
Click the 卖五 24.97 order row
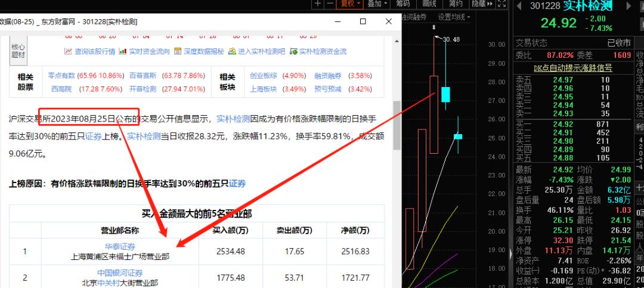[x=574, y=79]
